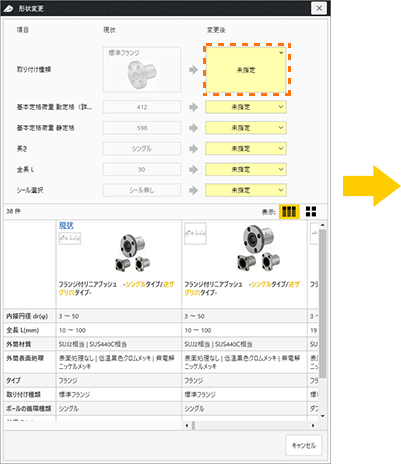Click the current 標準フランジ image box
Screen dimensions: 401x464
142,69
